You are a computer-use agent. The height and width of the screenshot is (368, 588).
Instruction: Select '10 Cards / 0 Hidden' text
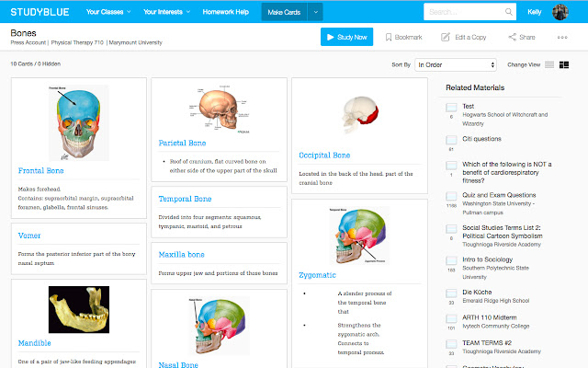tap(35, 63)
